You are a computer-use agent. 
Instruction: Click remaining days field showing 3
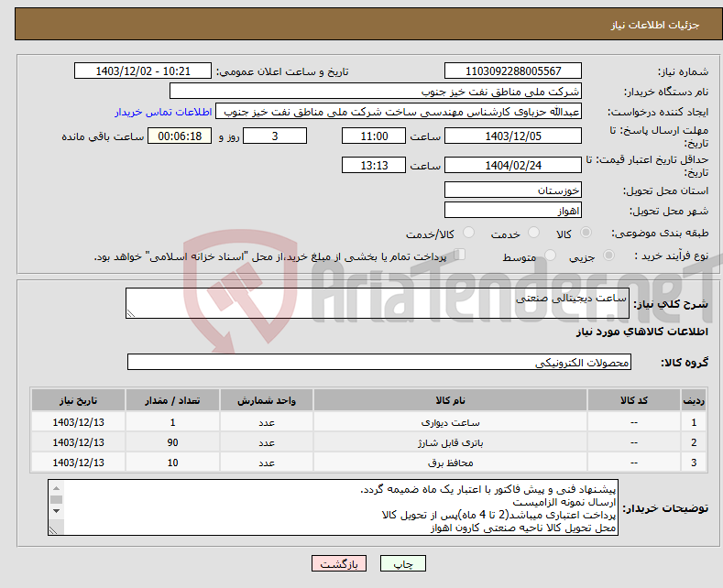click(x=275, y=136)
